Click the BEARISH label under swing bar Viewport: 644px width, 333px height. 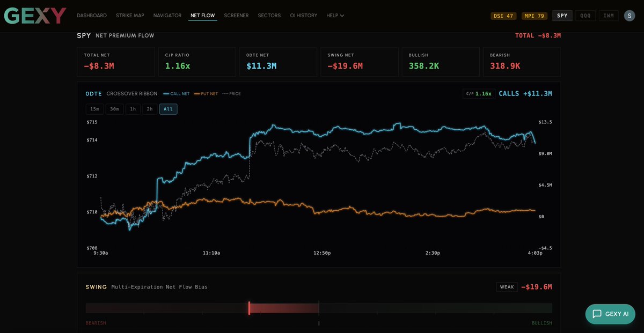[x=96, y=323]
